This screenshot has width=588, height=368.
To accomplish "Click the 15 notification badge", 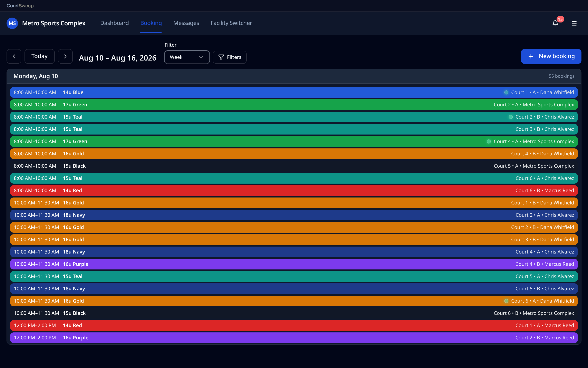I will click(x=560, y=19).
